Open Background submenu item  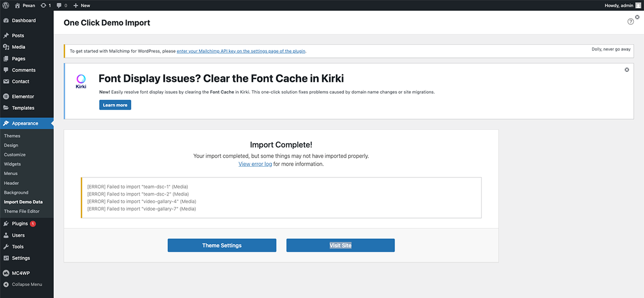(16, 192)
